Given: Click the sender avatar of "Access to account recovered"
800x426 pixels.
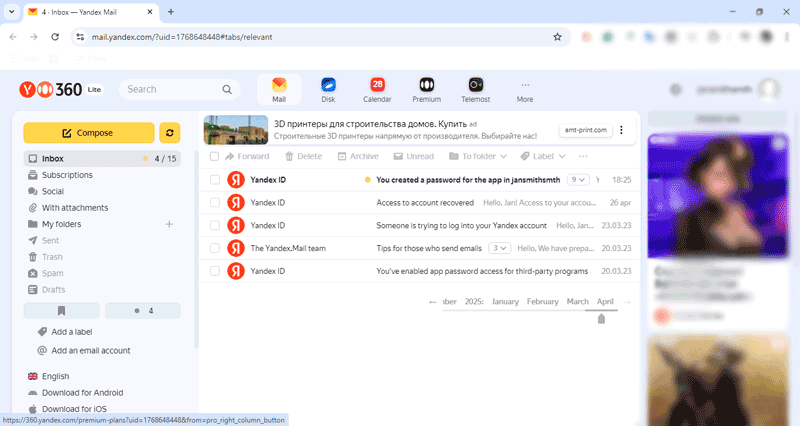Looking at the screenshot, I should (x=236, y=203).
